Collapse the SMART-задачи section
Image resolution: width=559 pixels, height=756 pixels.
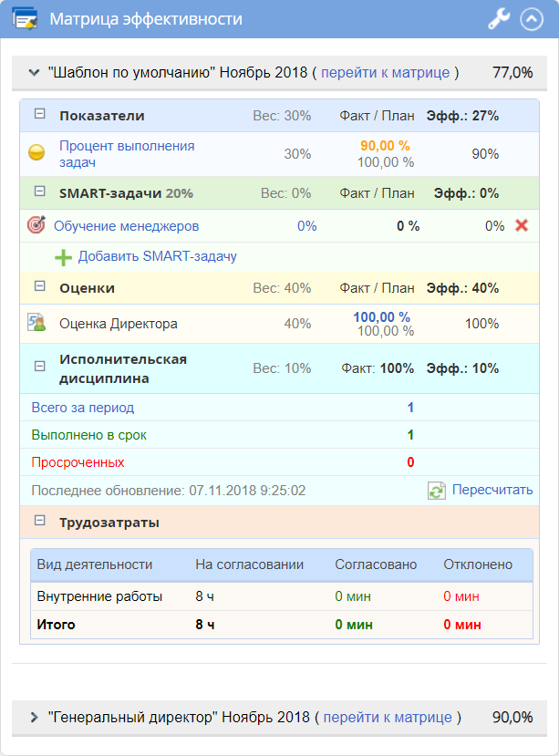(x=39, y=192)
